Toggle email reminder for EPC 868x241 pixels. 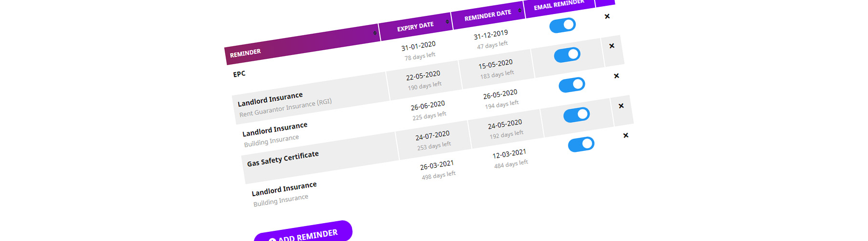[562, 25]
